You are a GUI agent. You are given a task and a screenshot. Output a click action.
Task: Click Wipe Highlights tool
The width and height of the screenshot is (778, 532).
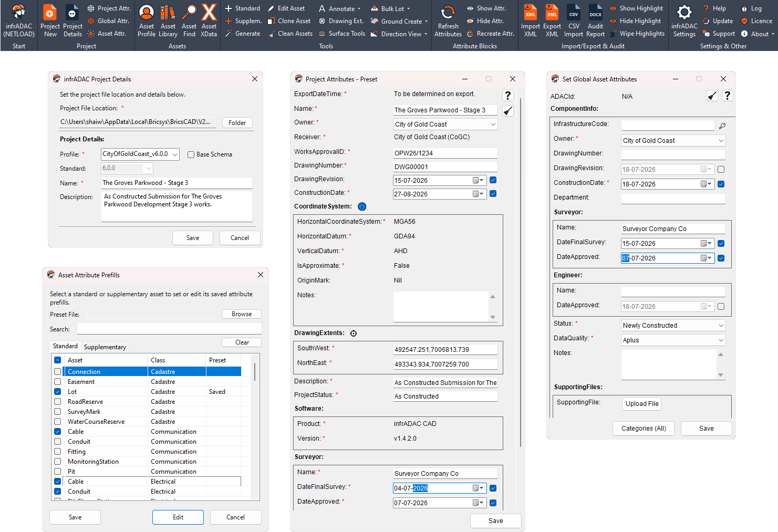click(637, 34)
